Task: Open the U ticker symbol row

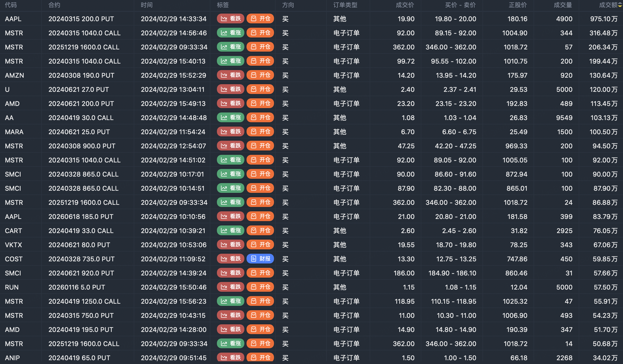Action: 7,89
